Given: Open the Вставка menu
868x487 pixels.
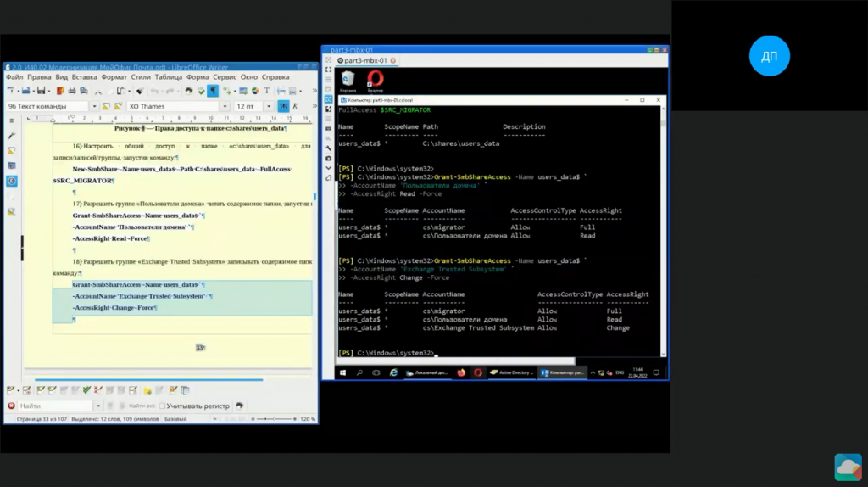Looking at the screenshot, I should coord(84,77).
